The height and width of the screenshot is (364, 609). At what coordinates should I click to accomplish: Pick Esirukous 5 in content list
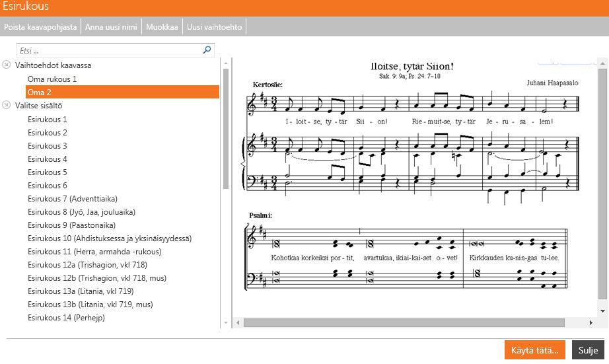pos(47,172)
